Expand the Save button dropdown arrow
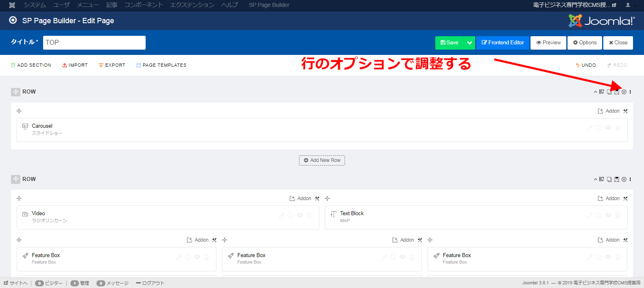 [x=469, y=43]
